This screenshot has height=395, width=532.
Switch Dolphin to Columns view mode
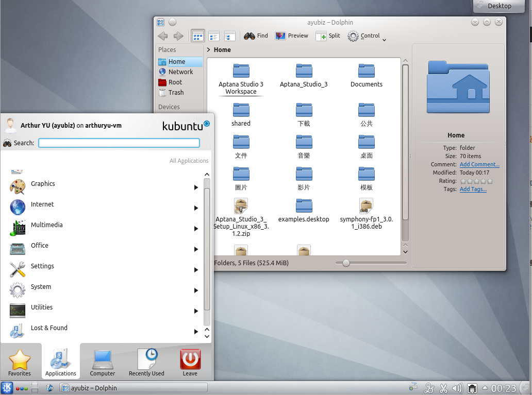[x=229, y=36]
